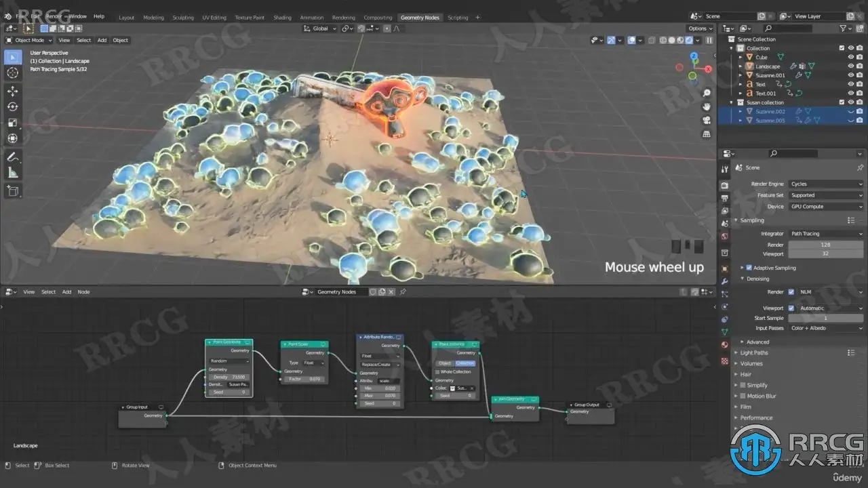
Task: Click the Blender logo menu icon
Action: click(8, 16)
